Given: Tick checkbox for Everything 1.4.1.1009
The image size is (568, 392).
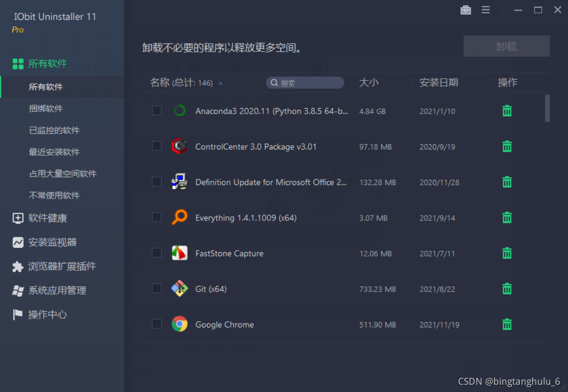Looking at the screenshot, I should click(157, 217).
